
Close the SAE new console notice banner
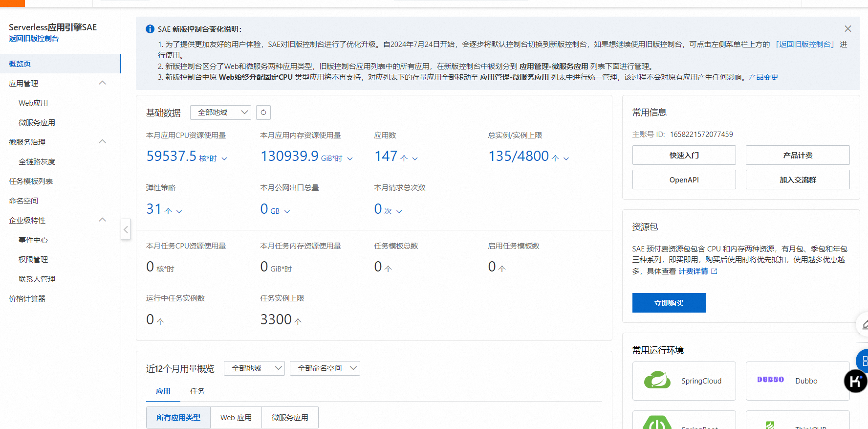tap(848, 29)
